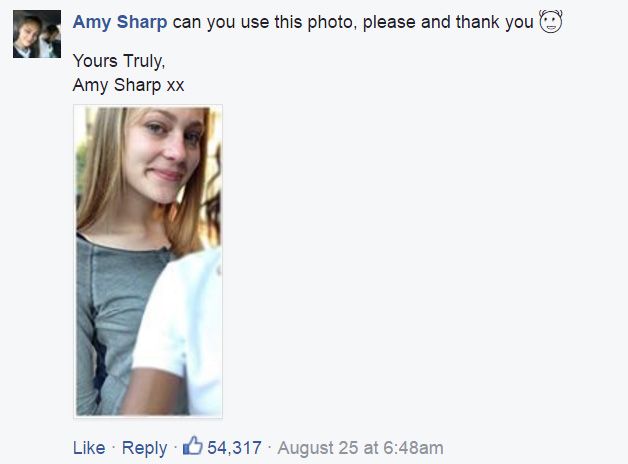Reply to the comment

click(144, 448)
